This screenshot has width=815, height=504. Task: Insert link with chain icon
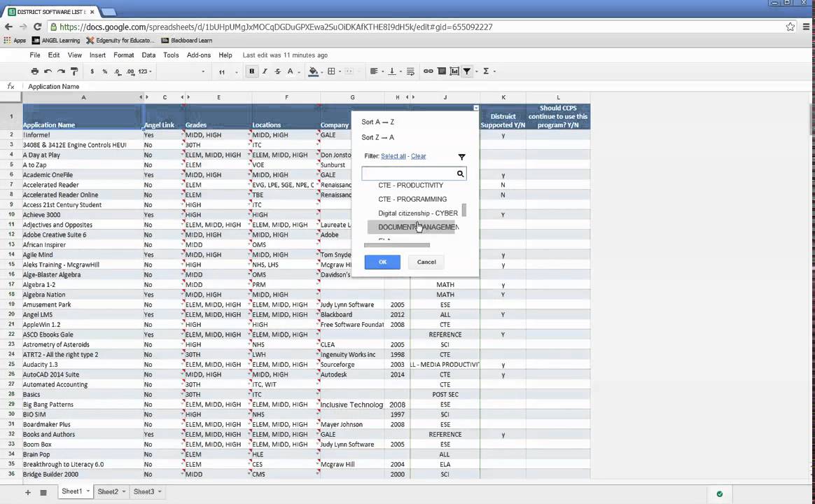coord(429,71)
